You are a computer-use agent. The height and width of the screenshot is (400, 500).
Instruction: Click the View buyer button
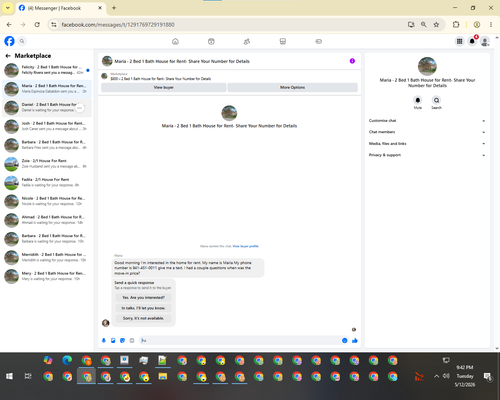[164, 87]
